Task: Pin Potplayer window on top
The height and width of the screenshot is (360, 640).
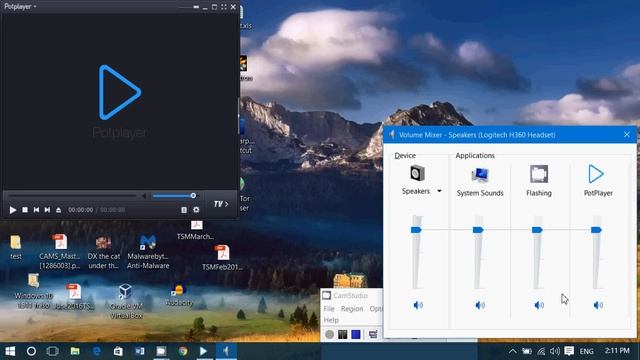Action: [x=196, y=7]
